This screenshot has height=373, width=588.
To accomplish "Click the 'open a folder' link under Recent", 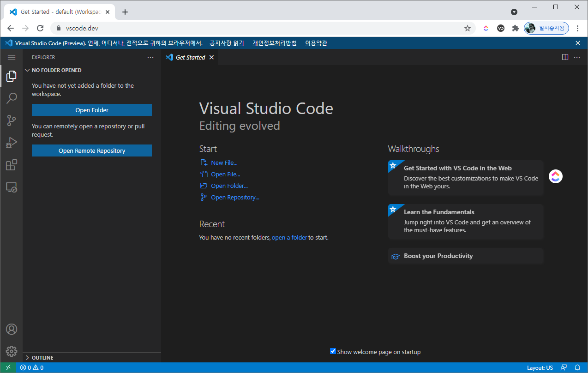I will [289, 237].
